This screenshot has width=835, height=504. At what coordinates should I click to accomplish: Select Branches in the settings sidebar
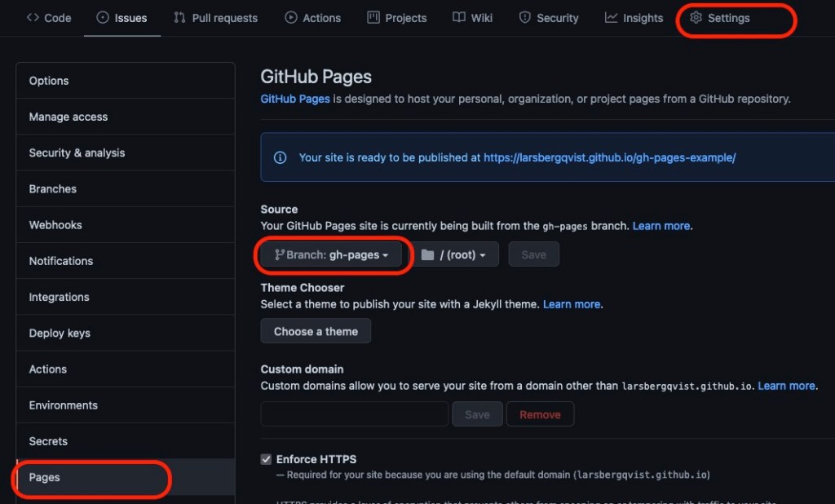click(x=53, y=188)
